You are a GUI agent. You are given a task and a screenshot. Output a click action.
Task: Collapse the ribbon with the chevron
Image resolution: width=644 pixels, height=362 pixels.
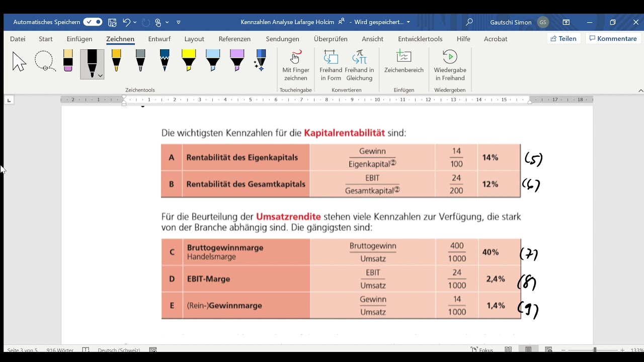click(640, 90)
